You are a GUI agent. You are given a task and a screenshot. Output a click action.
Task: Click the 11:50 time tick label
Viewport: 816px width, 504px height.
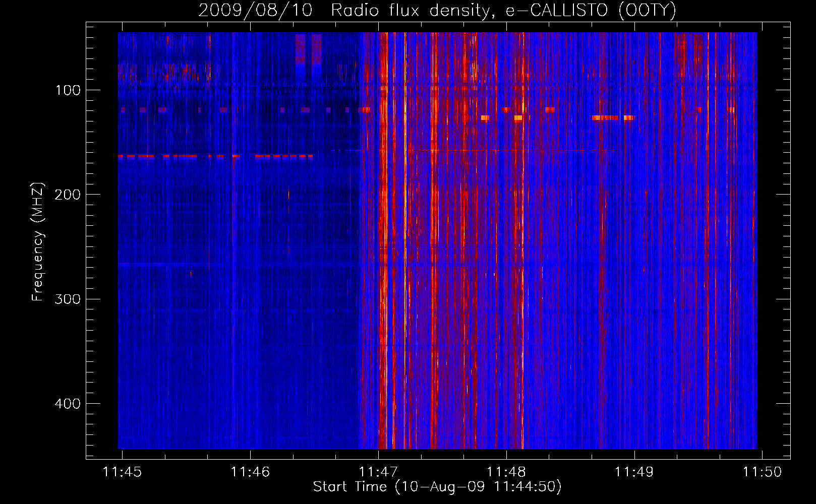point(762,472)
